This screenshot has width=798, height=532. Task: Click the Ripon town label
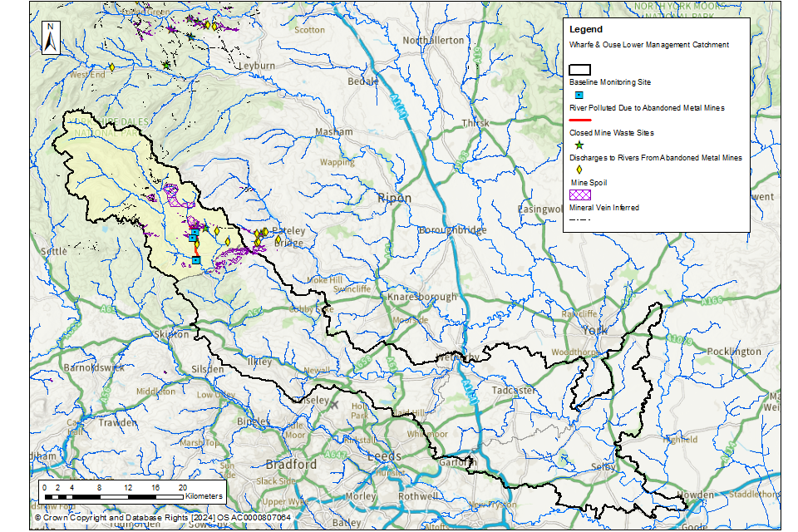tap(389, 198)
